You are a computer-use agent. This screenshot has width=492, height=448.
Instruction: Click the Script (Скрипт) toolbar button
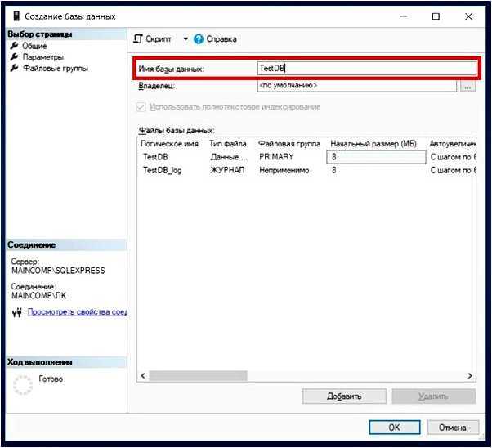(153, 39)
